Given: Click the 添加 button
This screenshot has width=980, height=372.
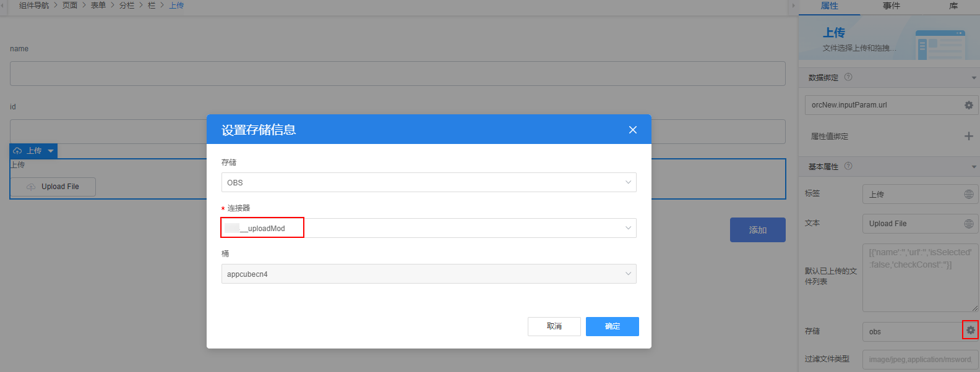Looking at the screenshot, I should tap(758, 230).
